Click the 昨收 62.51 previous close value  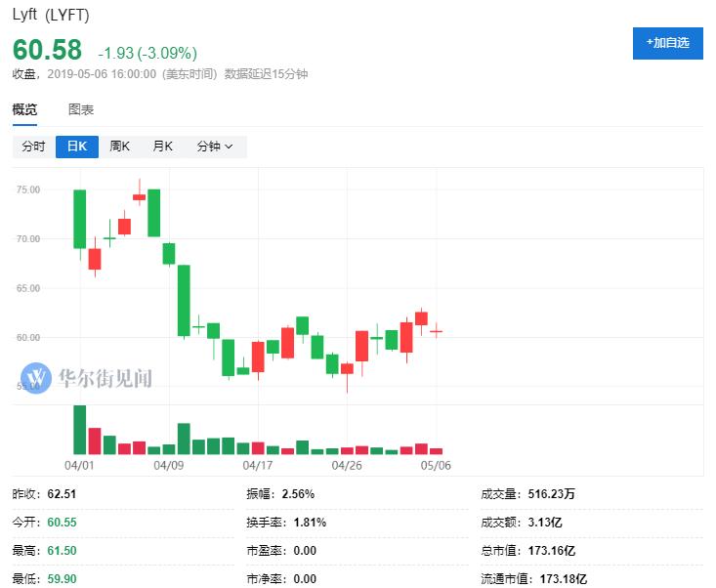click(x=62, y=494)
